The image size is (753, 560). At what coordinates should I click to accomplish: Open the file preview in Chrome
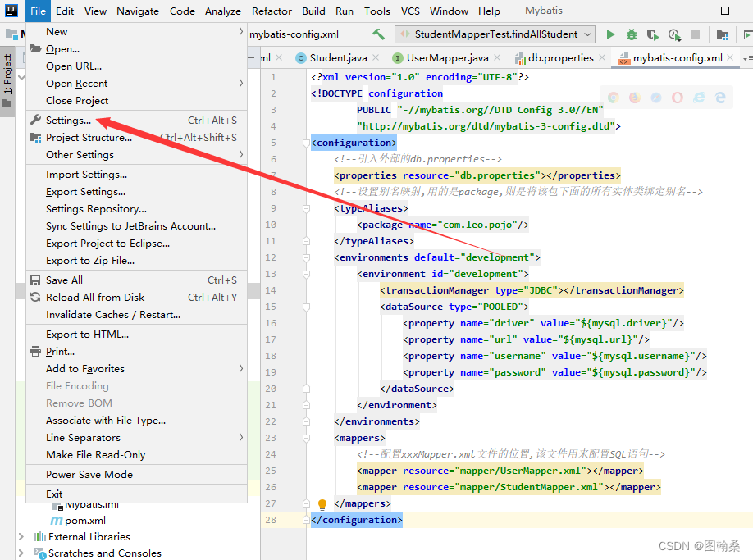(614, 97)
